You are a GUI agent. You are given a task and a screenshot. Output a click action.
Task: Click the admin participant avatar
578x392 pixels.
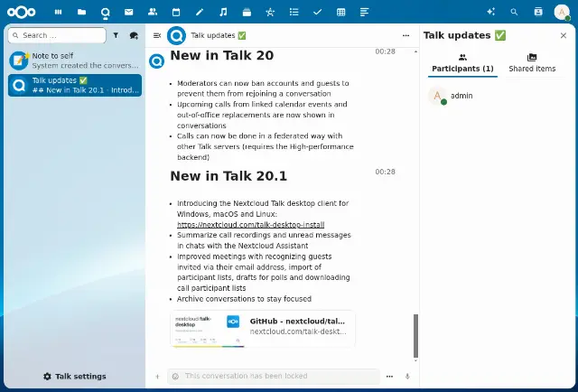click(437, 96)
